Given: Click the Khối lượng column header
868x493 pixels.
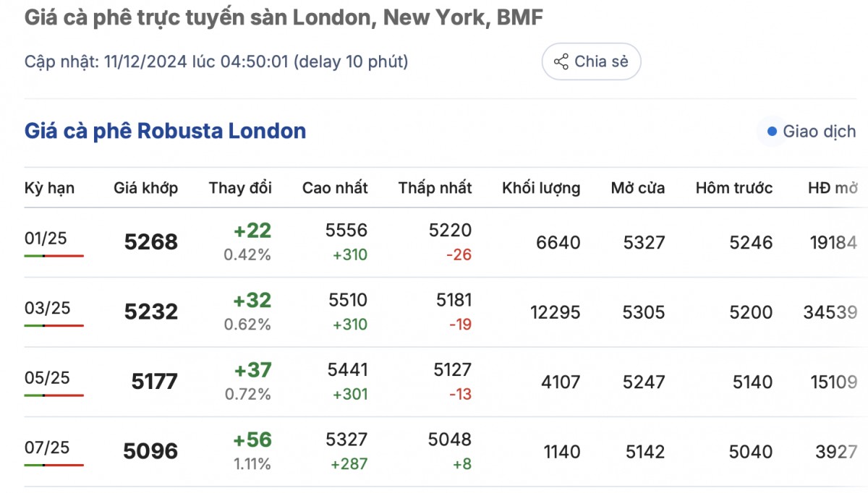Looking at the screenshot, I should click(540, 188).
